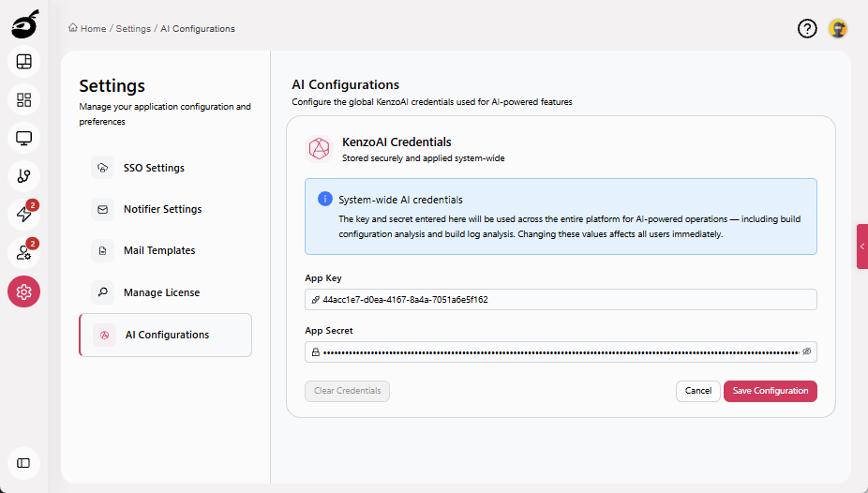Open Mail Templates section
This screenshot has width=868, height=493.
[166, 250]
